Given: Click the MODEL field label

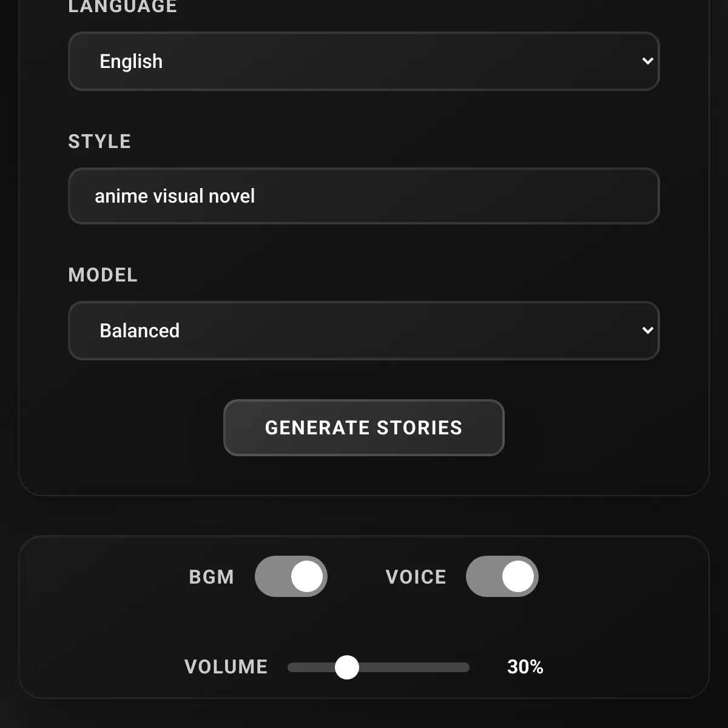Looking at the screenshot, I should pos(103,275).
